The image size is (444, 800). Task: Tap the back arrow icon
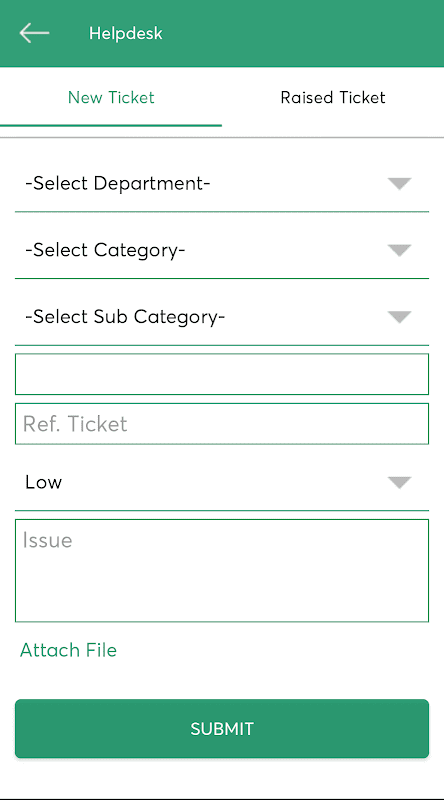(x=34, y=33)
